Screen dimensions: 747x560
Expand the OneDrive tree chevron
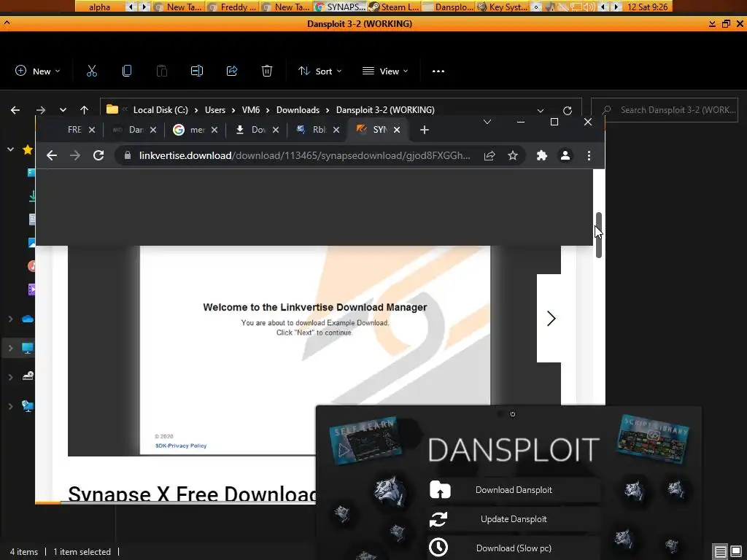click(x=10, y=319)
